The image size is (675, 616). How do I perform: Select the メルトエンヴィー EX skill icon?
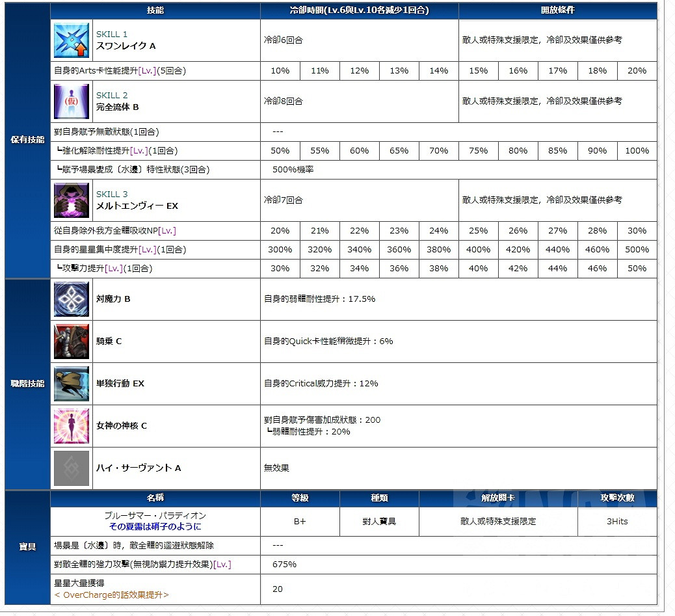(71, 200)
